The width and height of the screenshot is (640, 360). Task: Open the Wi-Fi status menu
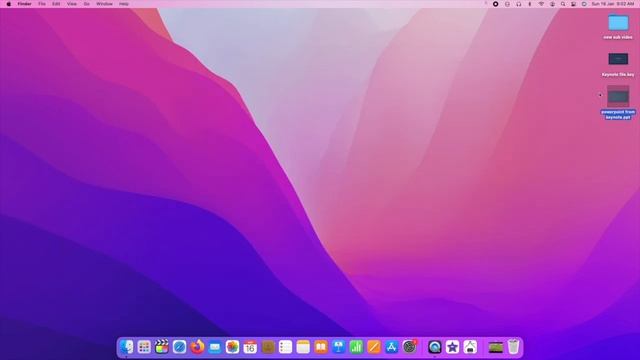541,4
